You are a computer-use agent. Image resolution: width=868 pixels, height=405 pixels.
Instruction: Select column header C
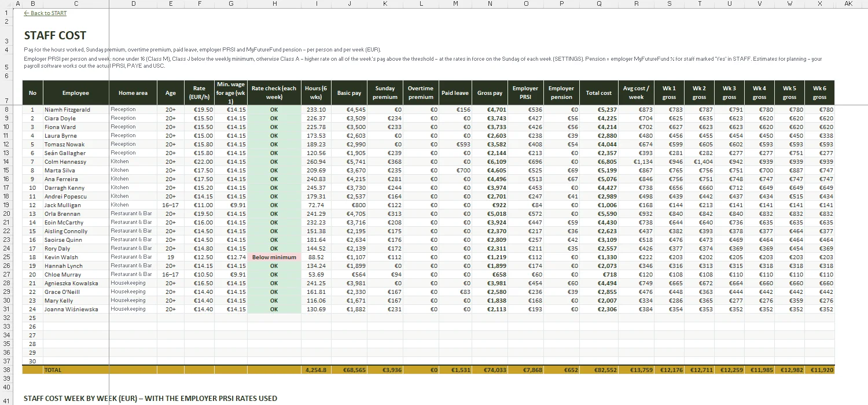coord(76,3)
